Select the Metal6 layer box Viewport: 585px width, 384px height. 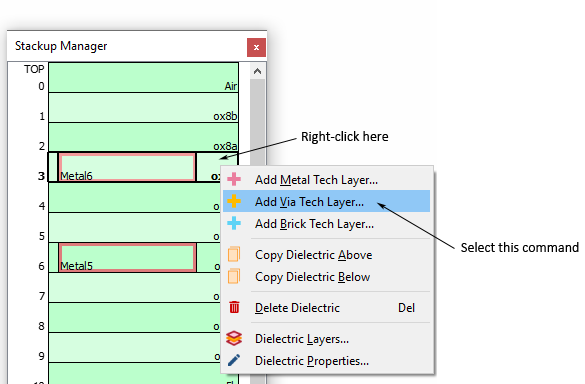tap(127, 167)
